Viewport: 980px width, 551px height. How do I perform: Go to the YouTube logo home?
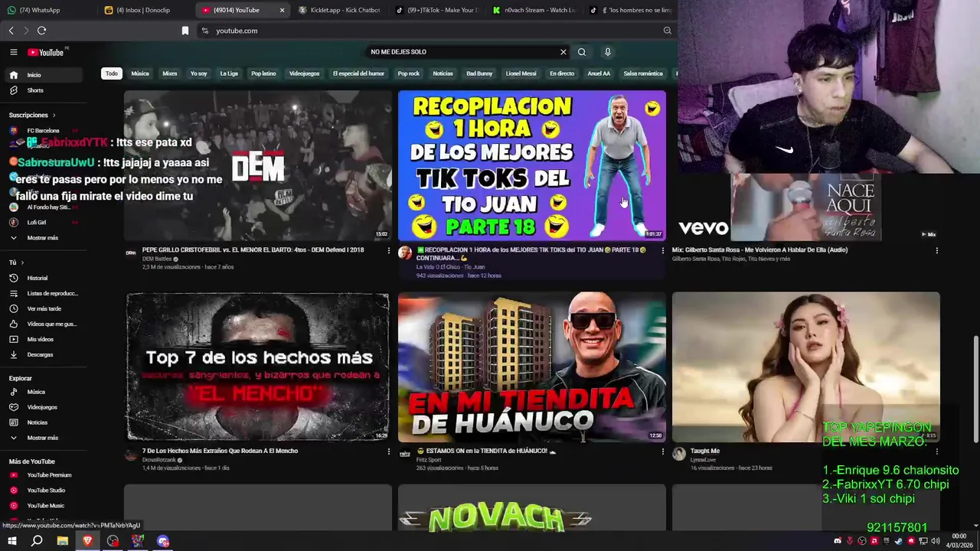click(x=46, y=52)
